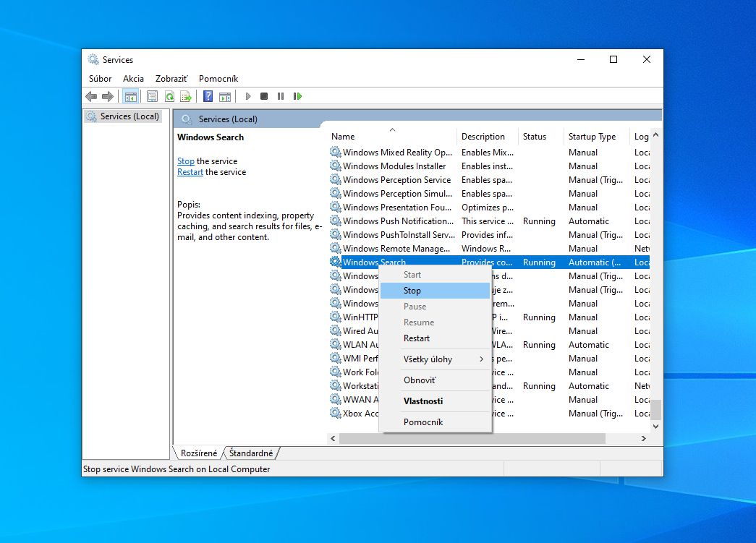
Task: Toggle the Show/Hide Action Pane toolbar icon
Action: click(225, 96)
